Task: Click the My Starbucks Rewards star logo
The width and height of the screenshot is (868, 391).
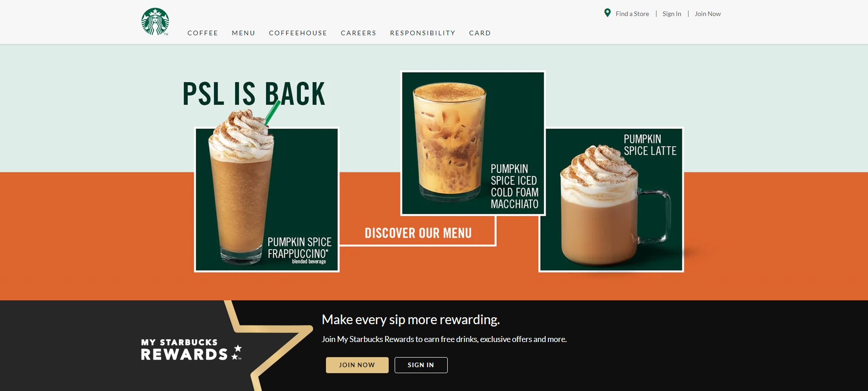Action: click(x=191, y=350)
